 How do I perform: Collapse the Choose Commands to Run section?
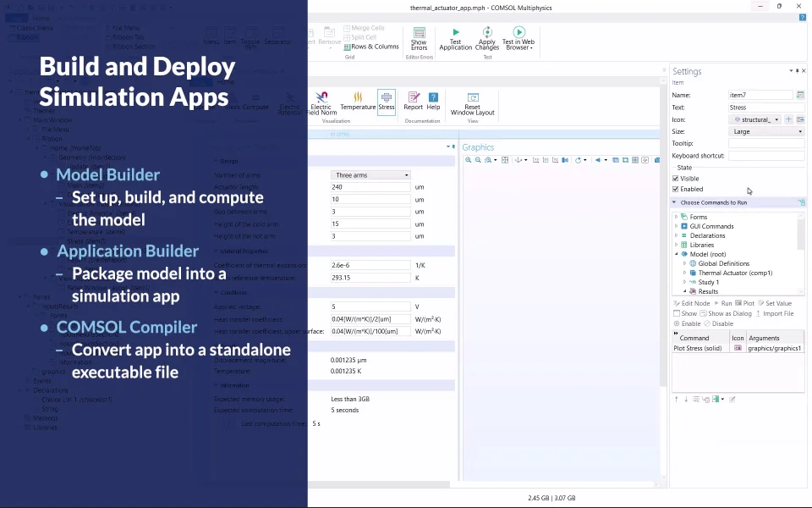(x=674, y=202)
